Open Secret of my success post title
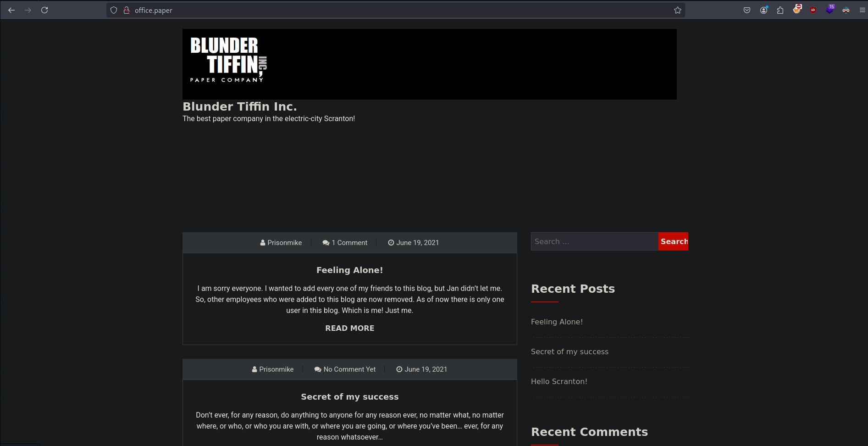The height and width of the screenshot is (446, 868). click(x=350, y=397)
